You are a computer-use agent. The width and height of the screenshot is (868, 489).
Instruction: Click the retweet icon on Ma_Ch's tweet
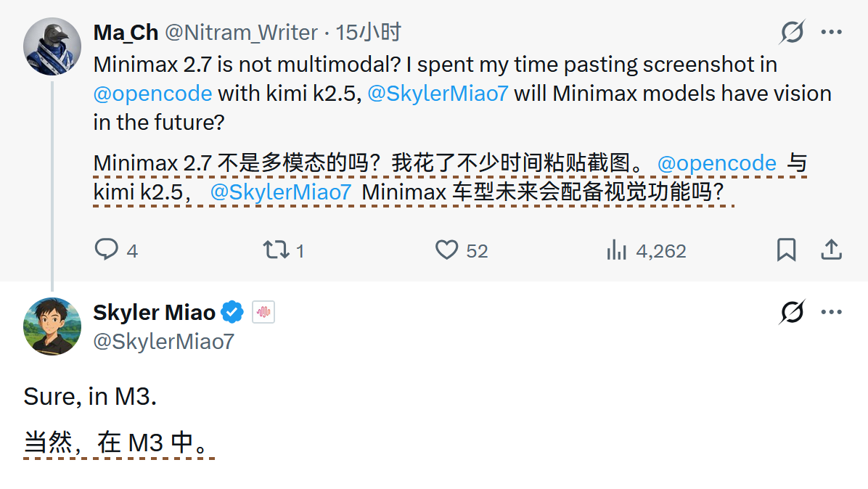[275, 250]
